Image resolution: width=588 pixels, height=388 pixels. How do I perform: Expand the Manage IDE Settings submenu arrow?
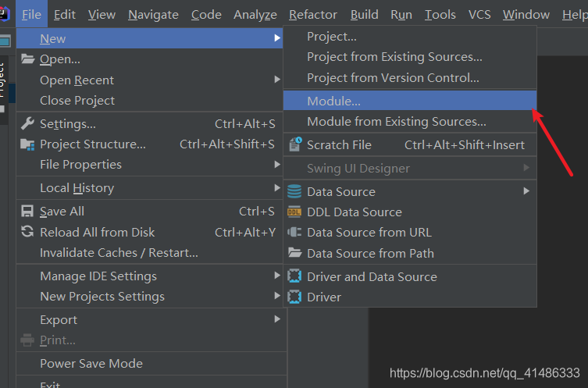277,276
